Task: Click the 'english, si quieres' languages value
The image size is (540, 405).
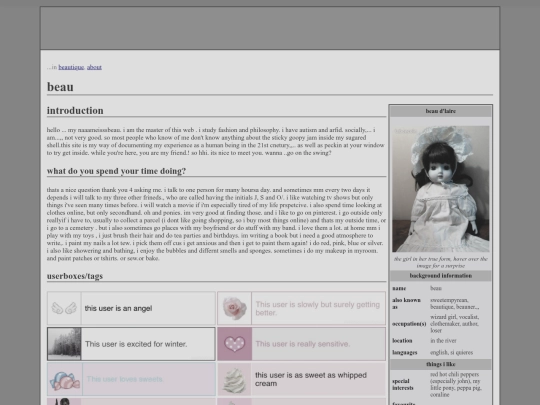Action: click(x=451, y=353)
